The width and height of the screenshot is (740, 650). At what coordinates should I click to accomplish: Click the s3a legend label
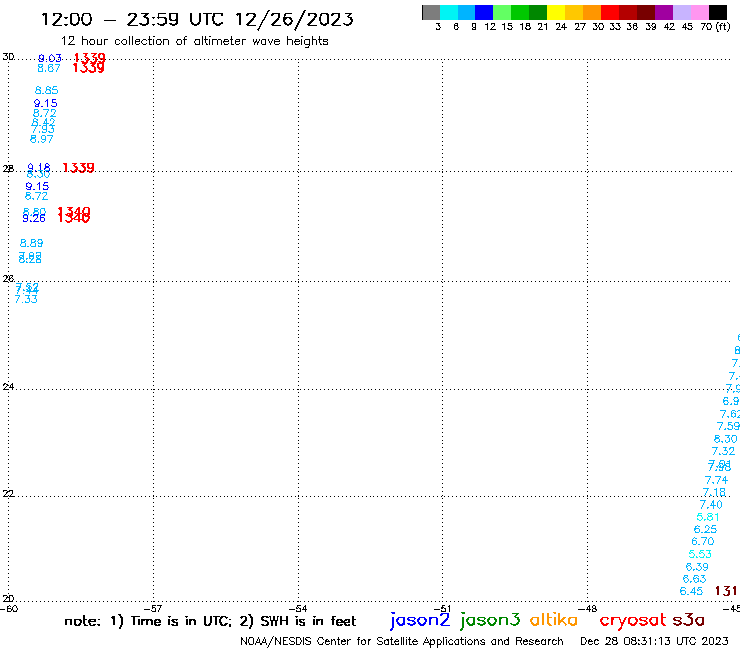689,620
